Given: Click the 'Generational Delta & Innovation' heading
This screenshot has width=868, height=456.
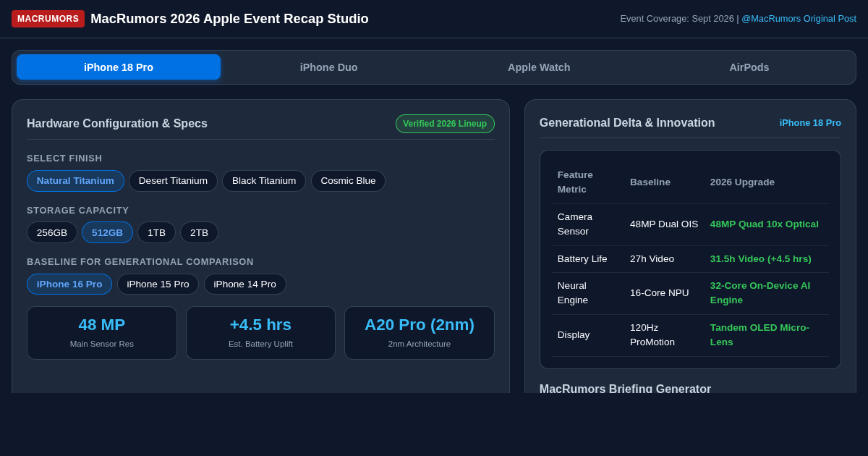Looking at the screenshot, I should tap(627, 123).
